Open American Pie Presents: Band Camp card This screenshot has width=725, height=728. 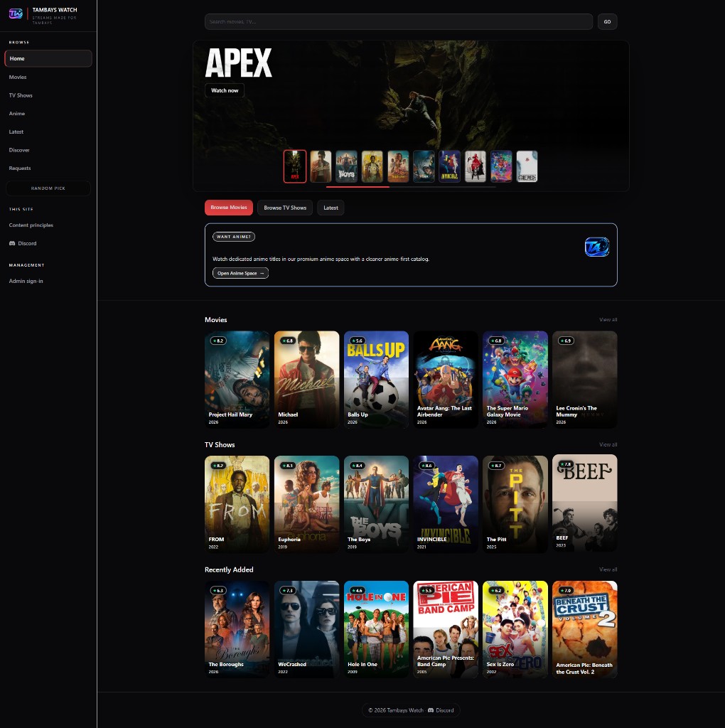[446, 629]
